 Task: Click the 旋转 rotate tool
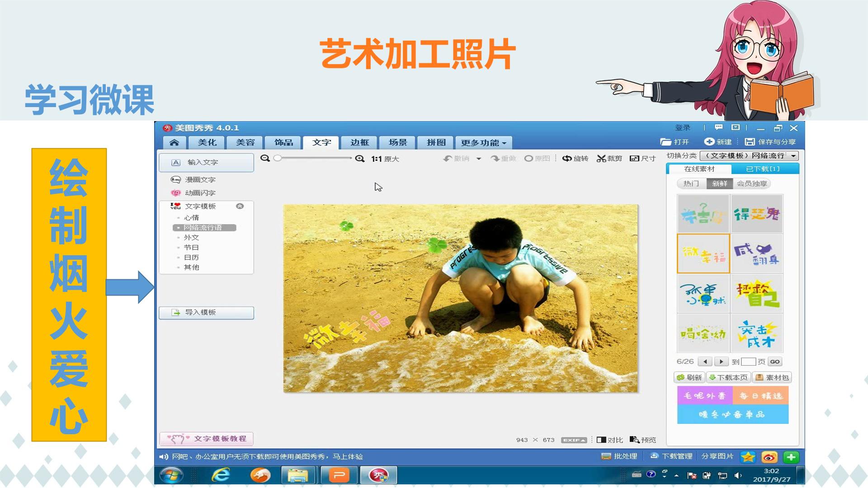coord(576,158)
